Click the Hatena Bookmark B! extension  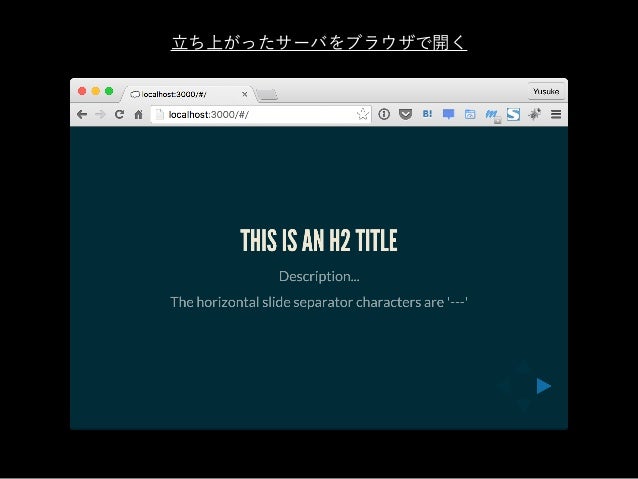pos(427,114)
